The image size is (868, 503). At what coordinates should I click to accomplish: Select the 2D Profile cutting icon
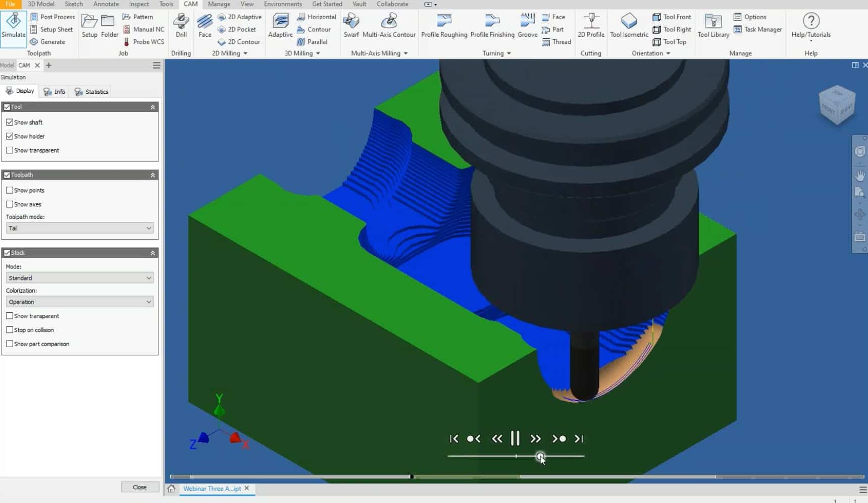tap(591, 25)
